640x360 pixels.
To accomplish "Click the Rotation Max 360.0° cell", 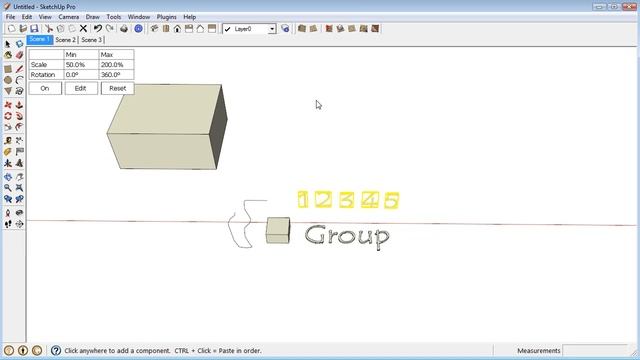I will point(116,75).
